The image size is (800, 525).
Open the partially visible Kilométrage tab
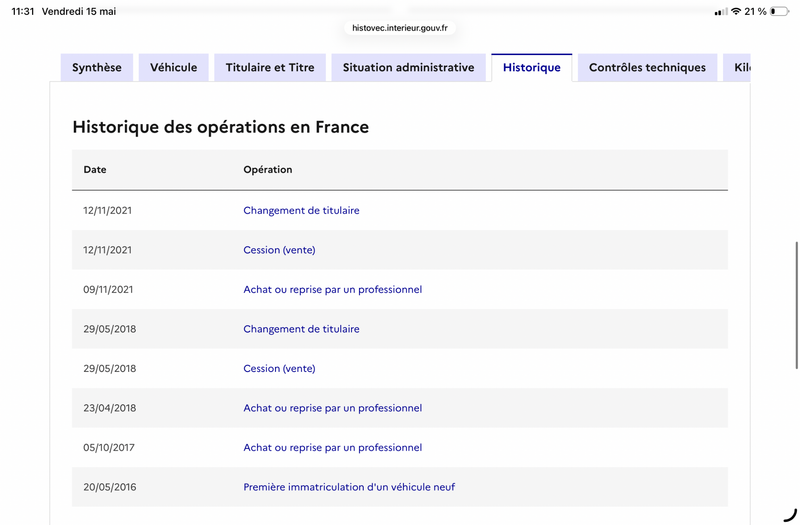coord(737,67)
